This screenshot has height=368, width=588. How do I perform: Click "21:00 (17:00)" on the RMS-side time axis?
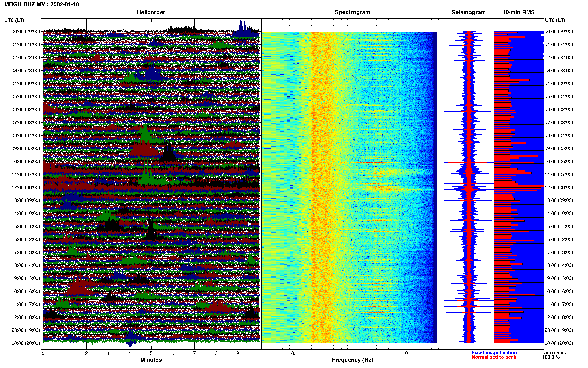pos(559,304)
